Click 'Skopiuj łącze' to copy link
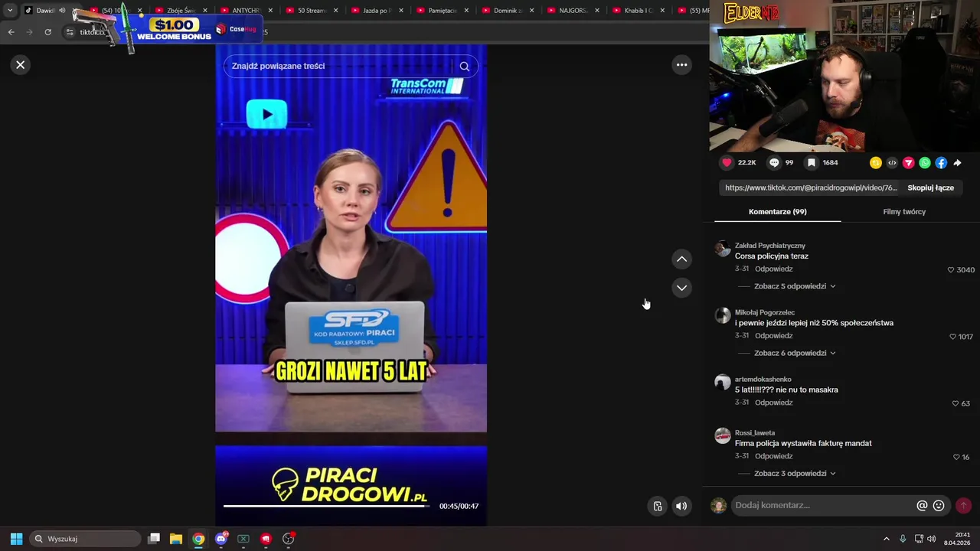This screenshot has width=980, height=551. coord(930,187)
